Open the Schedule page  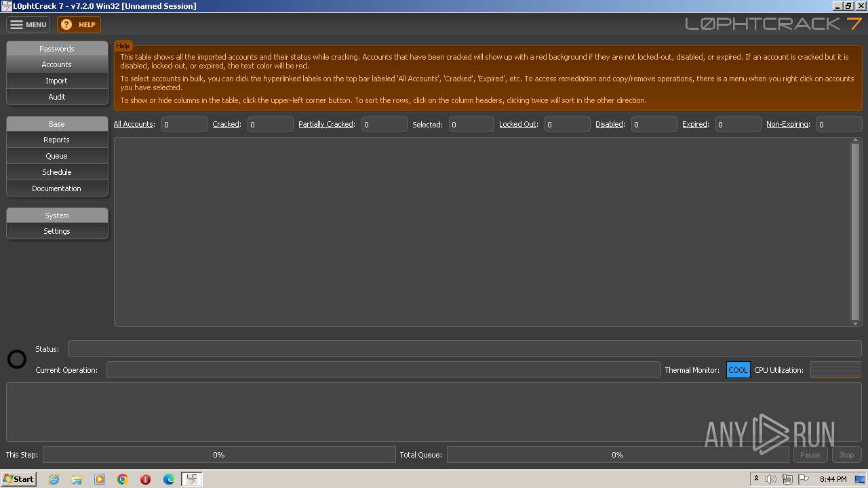coord(57,172)
